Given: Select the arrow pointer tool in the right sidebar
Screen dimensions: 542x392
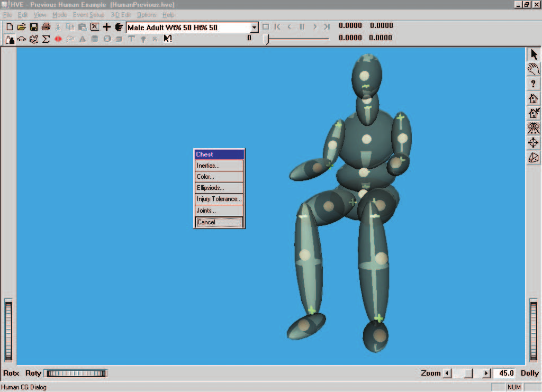Looking at the screenshot, I should coord(534,54).
